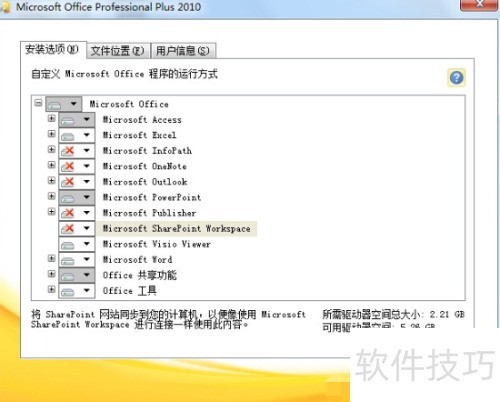Switch to the 用户信息 tab

tap(183, 51)
